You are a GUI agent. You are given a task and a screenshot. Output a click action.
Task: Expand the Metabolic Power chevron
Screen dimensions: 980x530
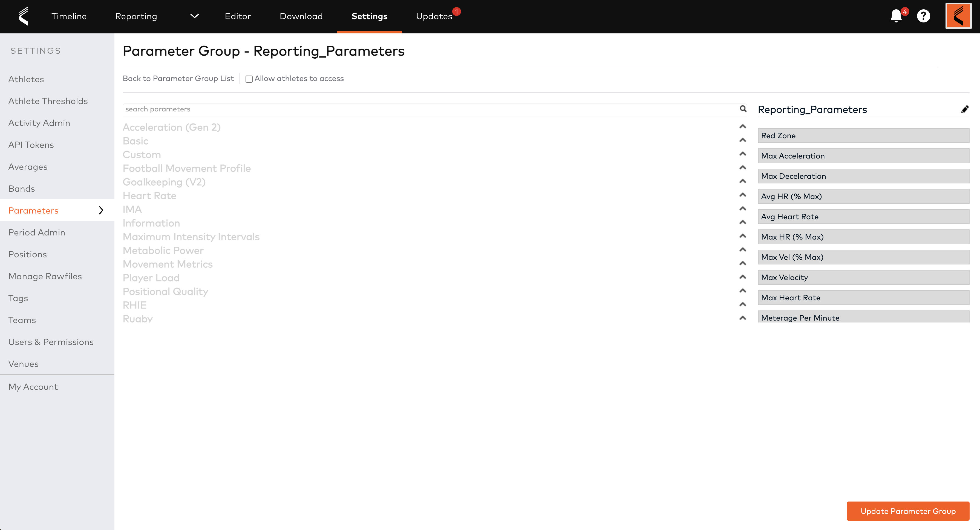point(743,250)
